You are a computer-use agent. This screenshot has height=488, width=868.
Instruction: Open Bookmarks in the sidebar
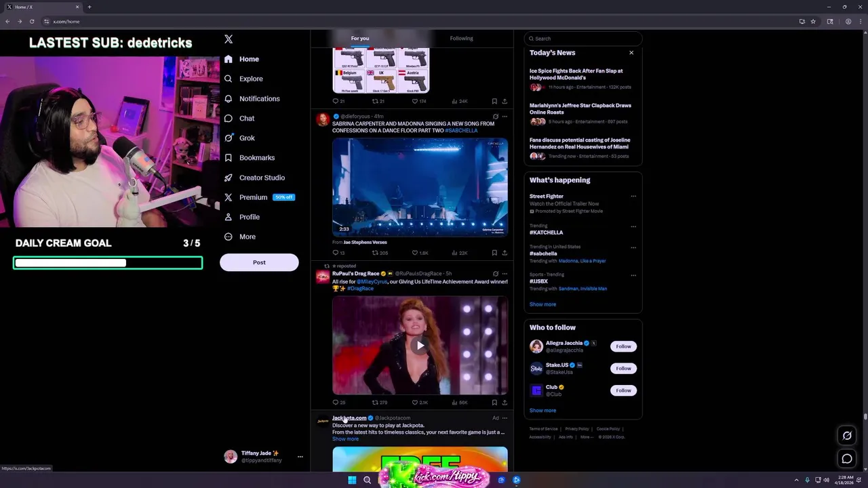tap(250, 157)
